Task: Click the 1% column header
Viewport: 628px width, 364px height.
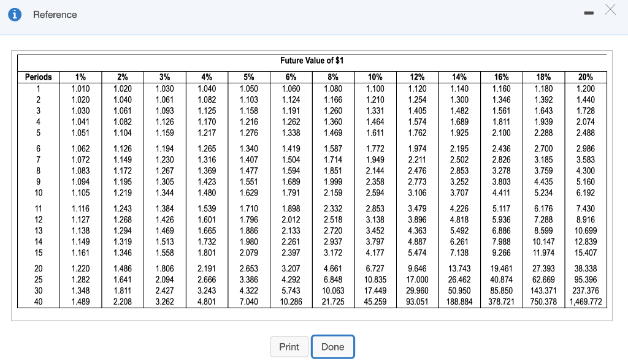Action: point(80,77)
